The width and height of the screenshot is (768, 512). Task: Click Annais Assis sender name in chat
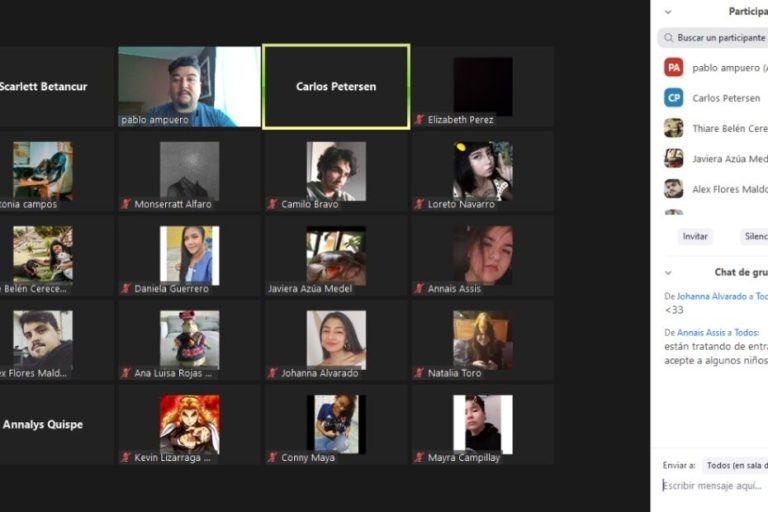(x=704, y=333)
